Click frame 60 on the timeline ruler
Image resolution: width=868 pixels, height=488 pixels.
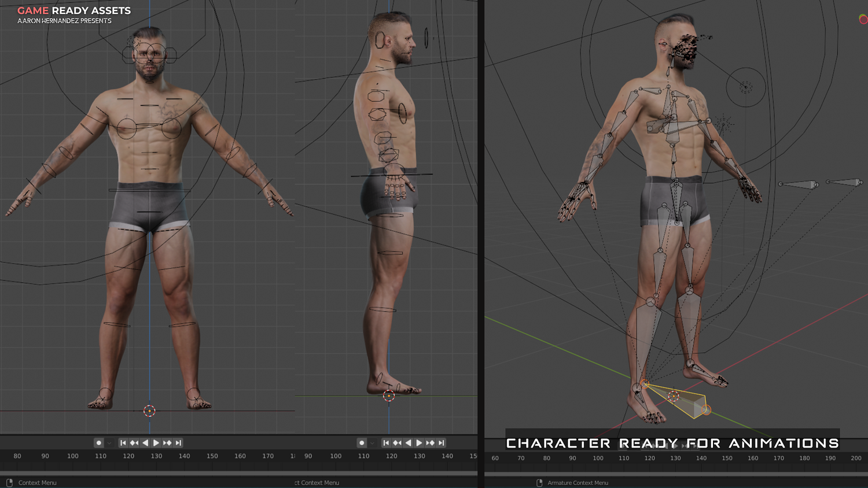pyautogui.click(x=495, y=458)
